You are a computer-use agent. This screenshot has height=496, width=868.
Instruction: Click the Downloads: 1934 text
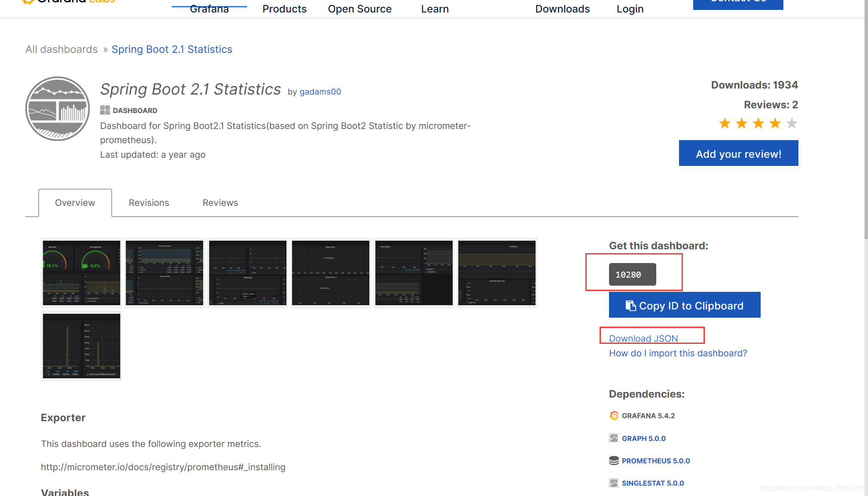(754, 85)
